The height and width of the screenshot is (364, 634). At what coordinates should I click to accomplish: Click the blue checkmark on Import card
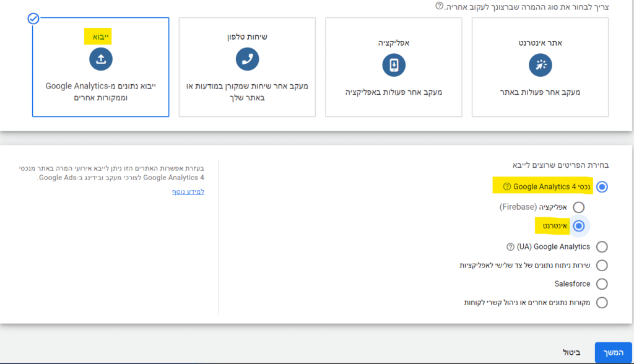tap(33, 19)
